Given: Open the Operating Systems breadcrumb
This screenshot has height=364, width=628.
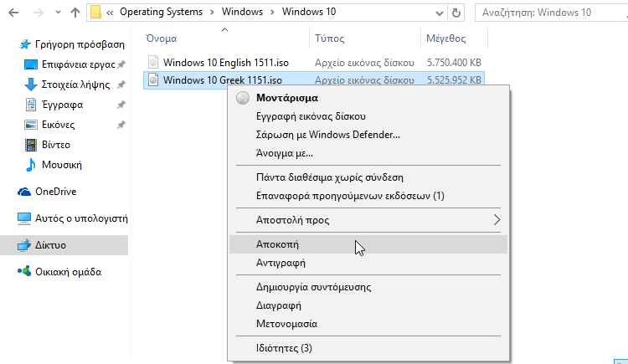Looking at the screenshot, I should coord(161,12).
